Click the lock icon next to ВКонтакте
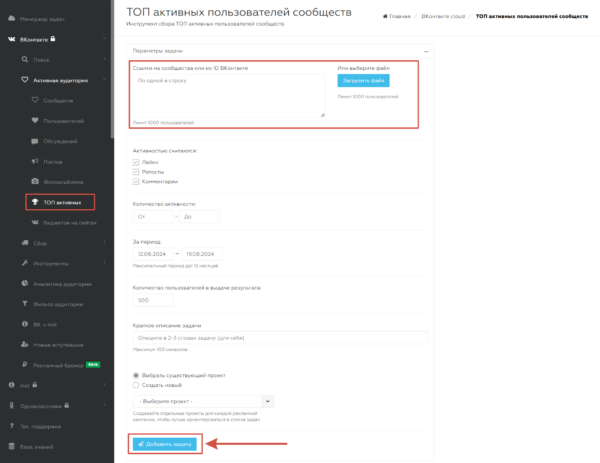The height and width of the screenshot is (463, 600). tap(53, 39)
